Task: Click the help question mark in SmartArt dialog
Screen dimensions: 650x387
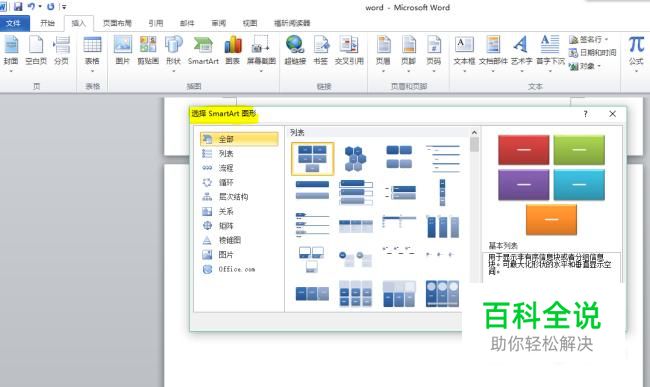Action: [585, 114]
